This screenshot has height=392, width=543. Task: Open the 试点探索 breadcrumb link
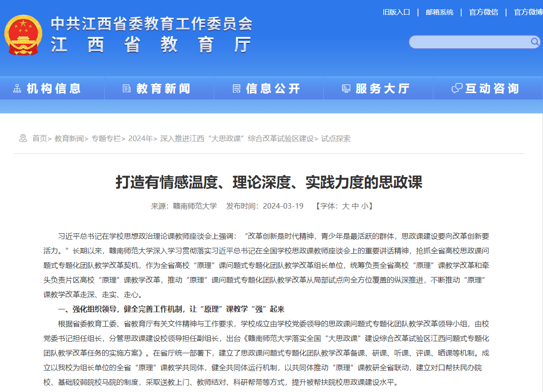(x=336, y=139)
